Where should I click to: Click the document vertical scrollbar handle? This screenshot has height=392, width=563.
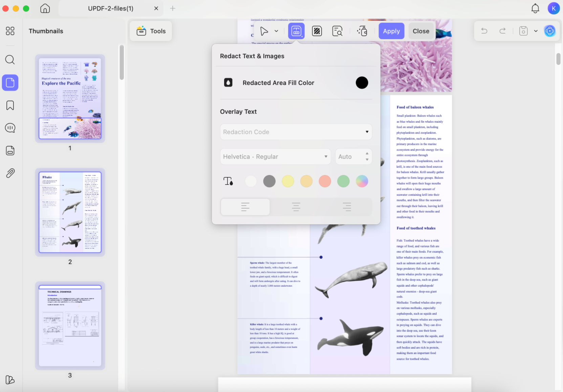559,59
